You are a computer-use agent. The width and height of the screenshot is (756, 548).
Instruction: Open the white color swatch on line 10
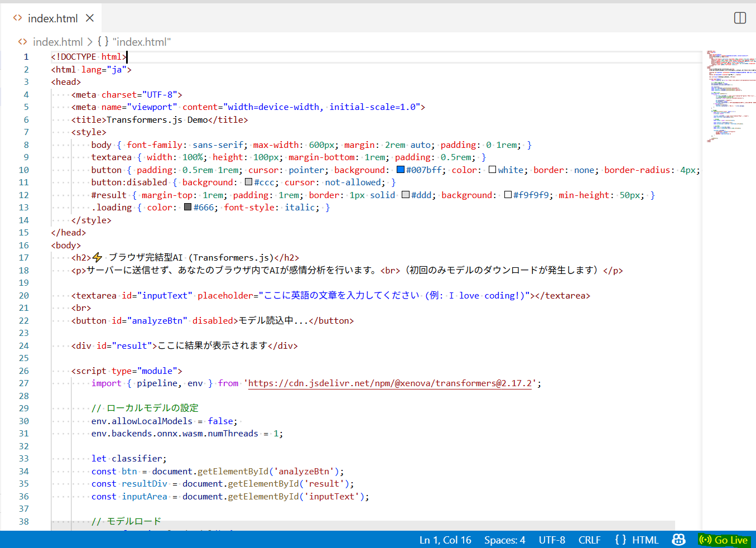(492, 170)
